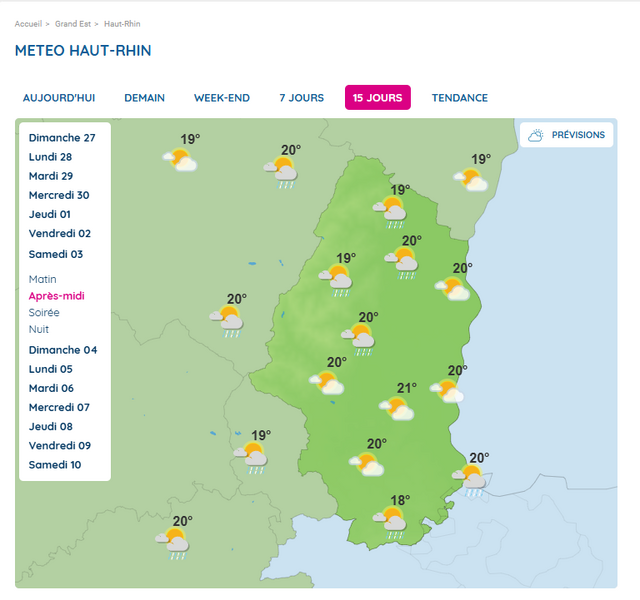This screenshot has height=600, width=640.
Task: Expand the Dimanche 27 forecast day
Action: 62,138
